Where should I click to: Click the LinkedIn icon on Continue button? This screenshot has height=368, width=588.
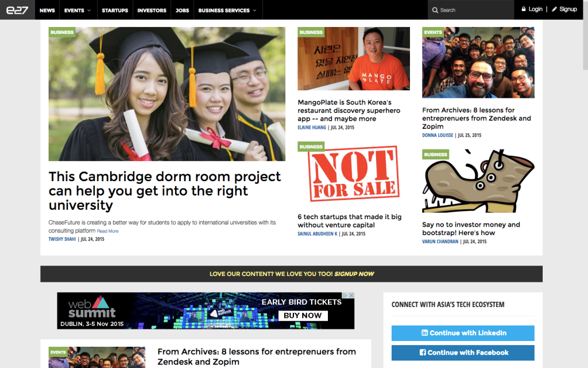point(424,333)
